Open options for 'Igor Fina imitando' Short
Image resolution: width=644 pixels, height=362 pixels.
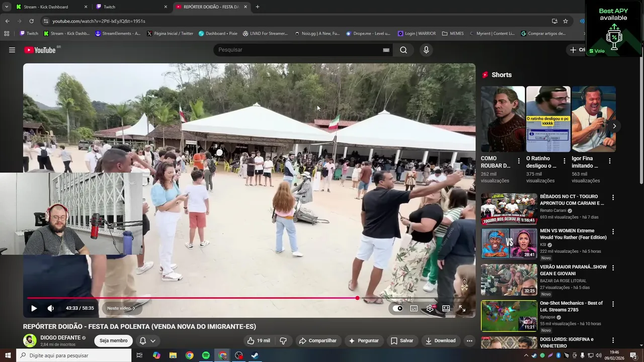pos(609,161)
